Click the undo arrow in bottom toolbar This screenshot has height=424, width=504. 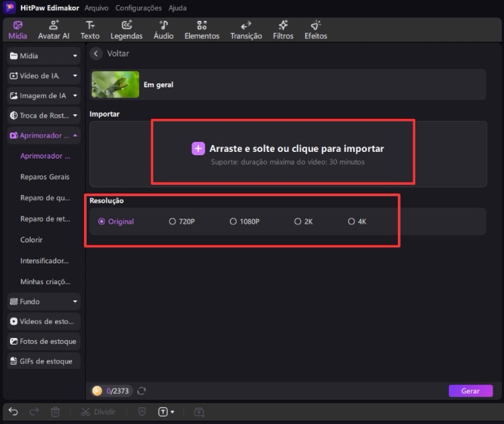(13, 412)
